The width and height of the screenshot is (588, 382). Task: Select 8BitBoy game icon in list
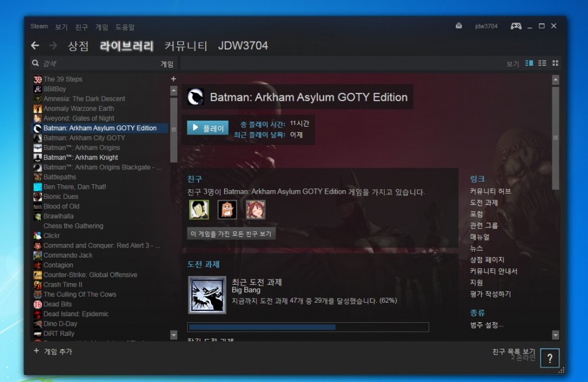point(37,89)
